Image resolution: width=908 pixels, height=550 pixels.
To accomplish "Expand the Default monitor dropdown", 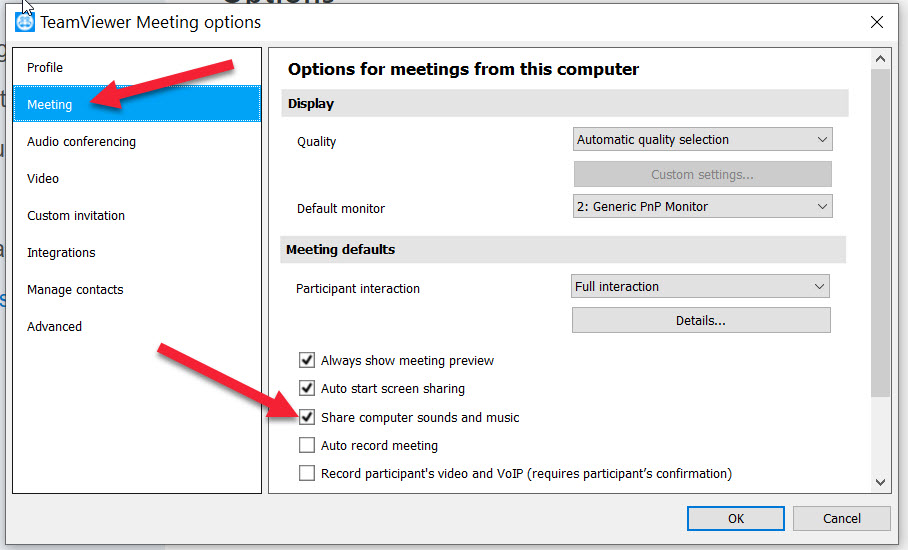I will tap(702, 206).
